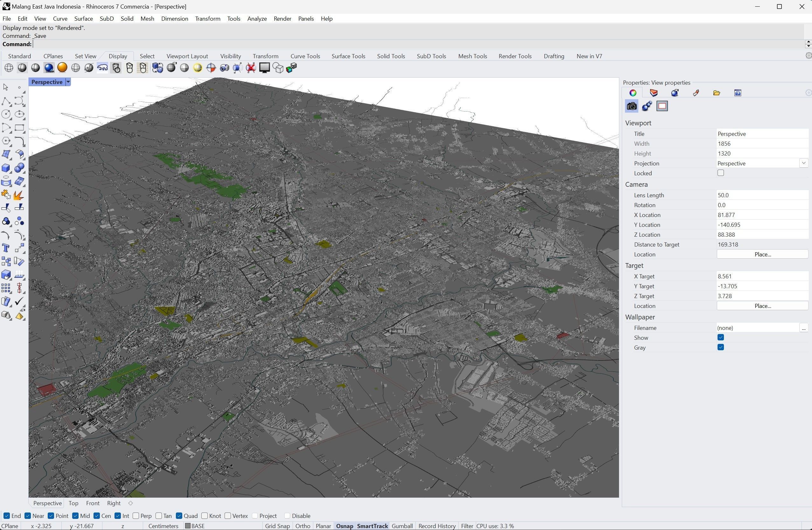Check the viewport Locked checkbox

point(721,173)
